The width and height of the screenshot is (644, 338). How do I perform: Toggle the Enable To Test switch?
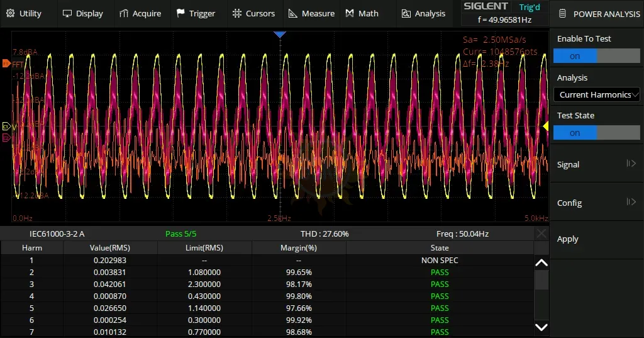point(596,56)
